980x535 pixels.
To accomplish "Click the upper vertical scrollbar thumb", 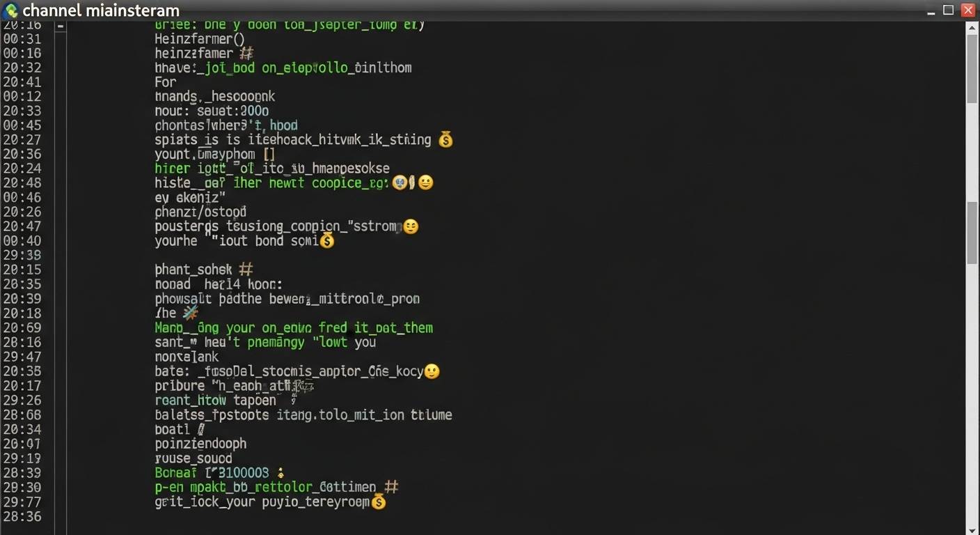I will 972,70.
